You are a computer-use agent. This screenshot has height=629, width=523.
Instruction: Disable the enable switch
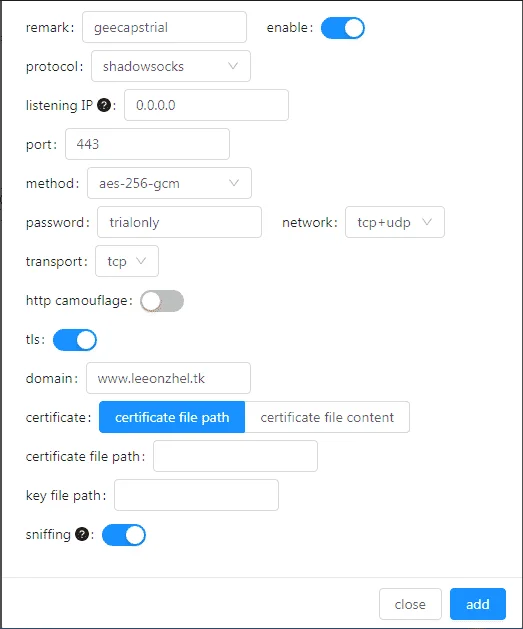pos(343,28)
